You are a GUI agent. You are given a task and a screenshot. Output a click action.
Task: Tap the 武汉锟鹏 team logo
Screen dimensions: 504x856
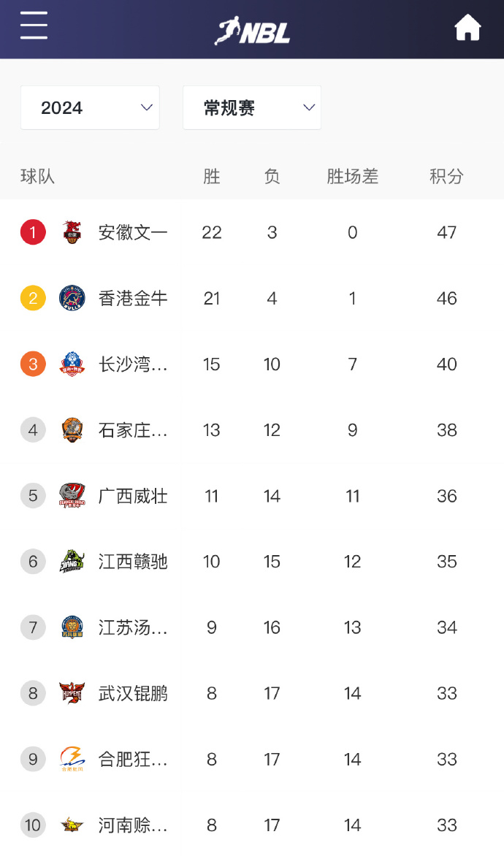(72, 693)
